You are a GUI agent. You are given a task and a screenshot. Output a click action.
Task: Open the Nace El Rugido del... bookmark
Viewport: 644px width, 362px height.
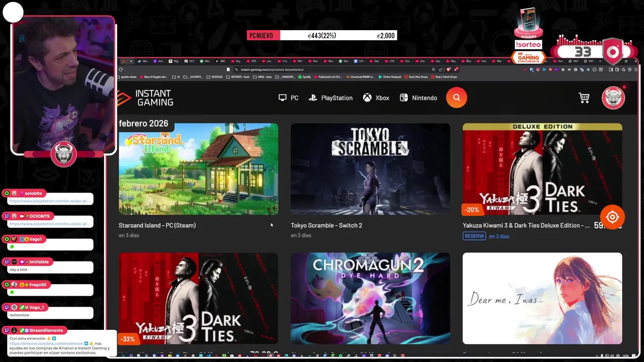pos(153,77)
